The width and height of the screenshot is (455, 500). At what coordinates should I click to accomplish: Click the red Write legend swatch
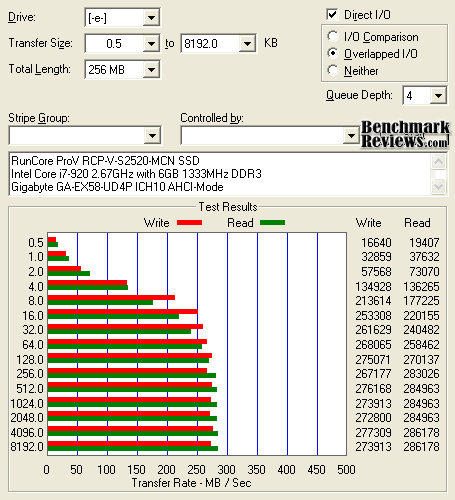pos(189,223)
